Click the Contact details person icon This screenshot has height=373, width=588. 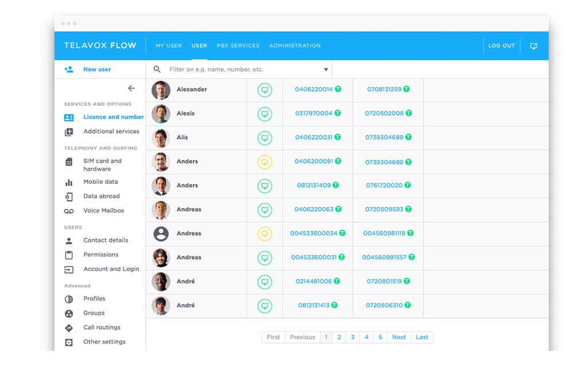pos(69,241)
